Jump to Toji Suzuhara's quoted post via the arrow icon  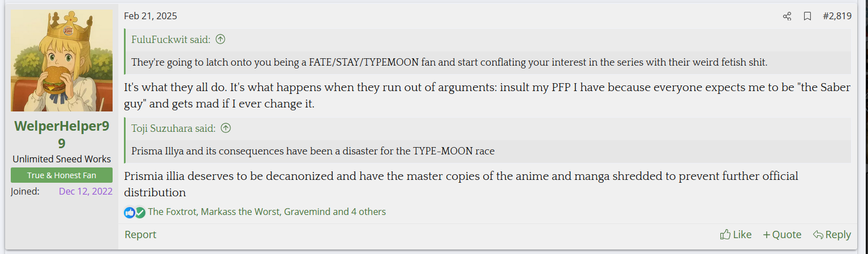[x=225, y=128]
